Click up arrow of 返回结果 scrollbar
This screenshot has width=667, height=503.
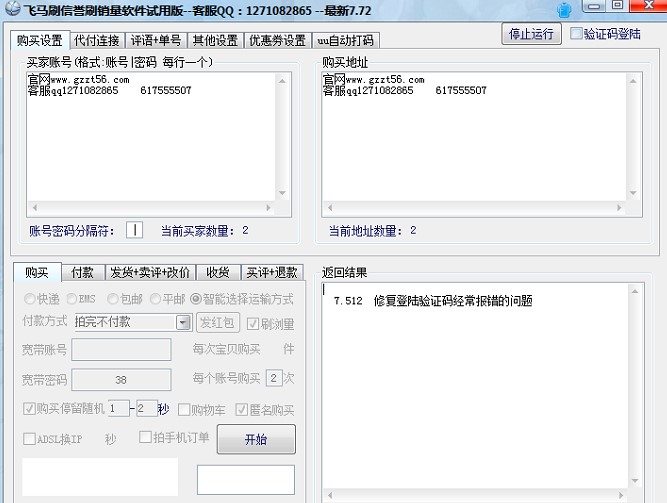pyautogui.click(x=635, y=292)
